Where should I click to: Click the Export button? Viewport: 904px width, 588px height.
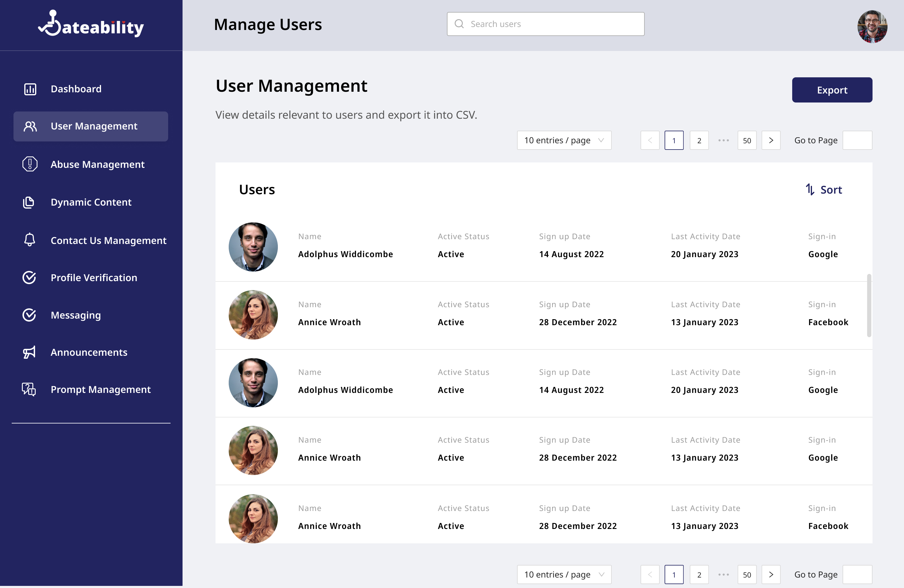[832, 90]
